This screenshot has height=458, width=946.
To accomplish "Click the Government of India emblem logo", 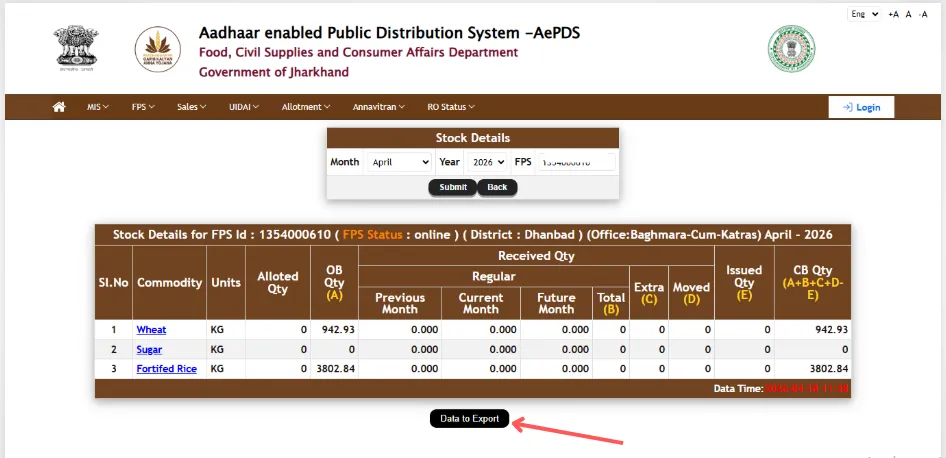I will pyautogui.click(x=77, y=48).
